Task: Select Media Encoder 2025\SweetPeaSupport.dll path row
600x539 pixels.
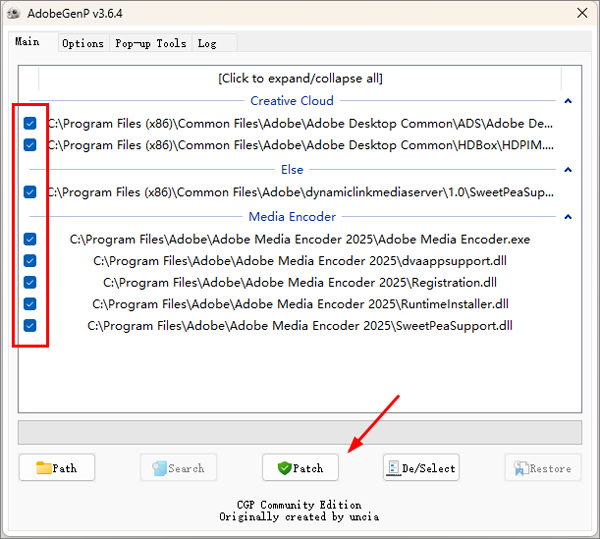Action: coord(300,326)
